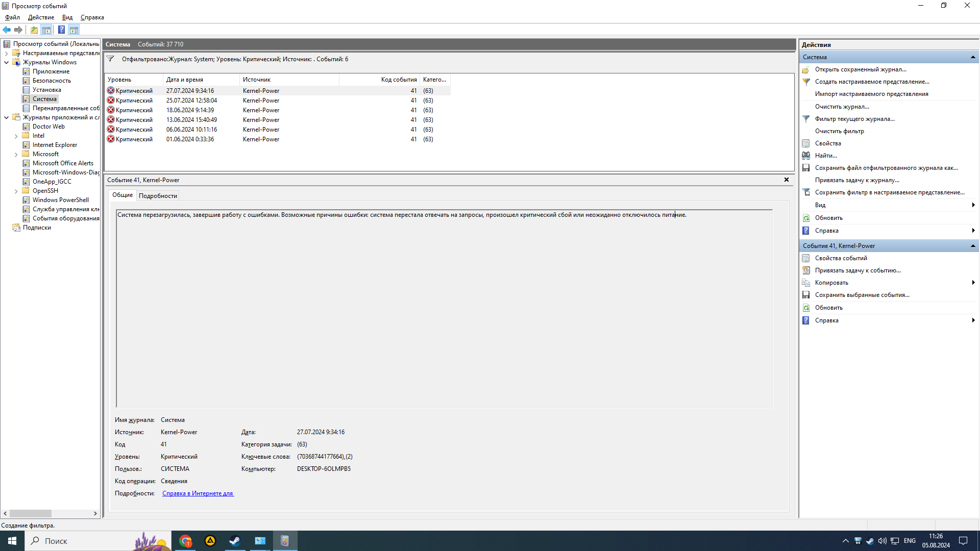Viewport: 980px width, 551px height.
Task: Click the Properties icon under System actions
Action: pyautogui.click(x=806, y=143)
